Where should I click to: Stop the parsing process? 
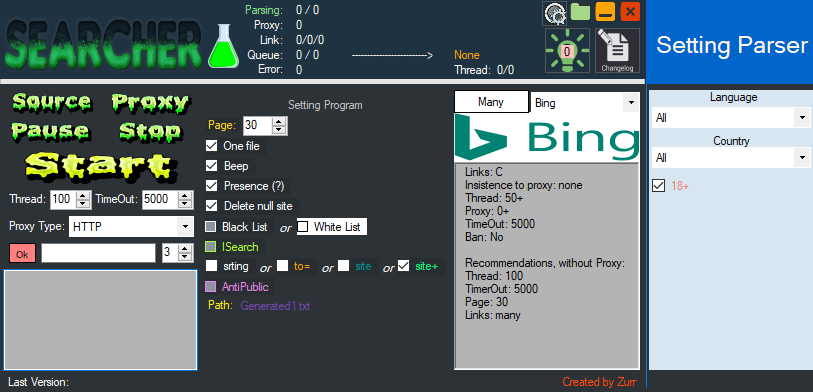coord(150,131)
